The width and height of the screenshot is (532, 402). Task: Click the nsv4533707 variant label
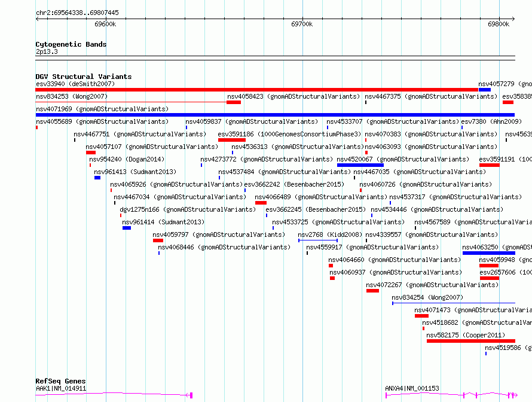click(393, 121)
